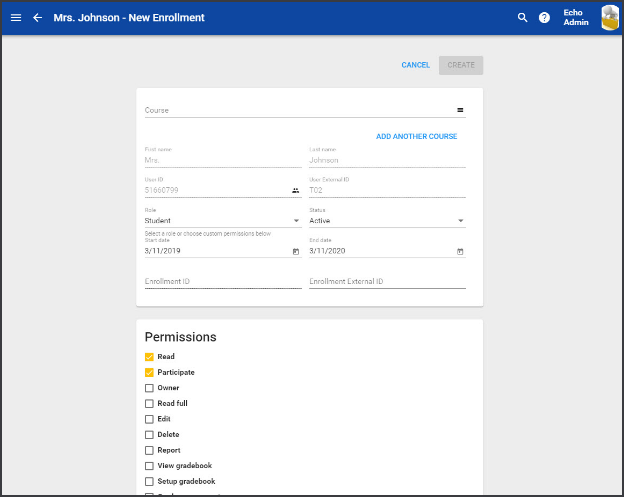Screen dimensions: 624x497
Task: Click the Create button
Action: [x=461, y=65]
